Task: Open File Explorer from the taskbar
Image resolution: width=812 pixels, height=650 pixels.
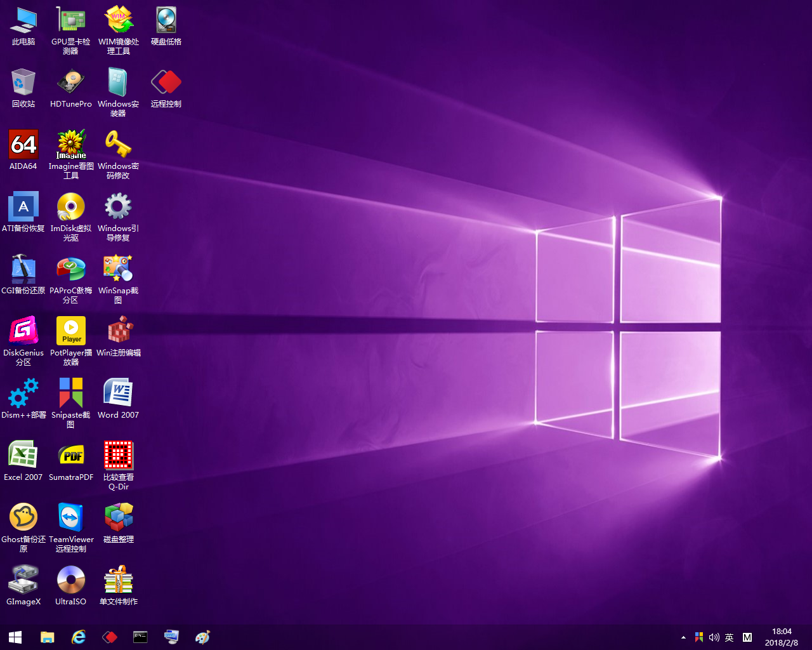Action: point(48,637)
